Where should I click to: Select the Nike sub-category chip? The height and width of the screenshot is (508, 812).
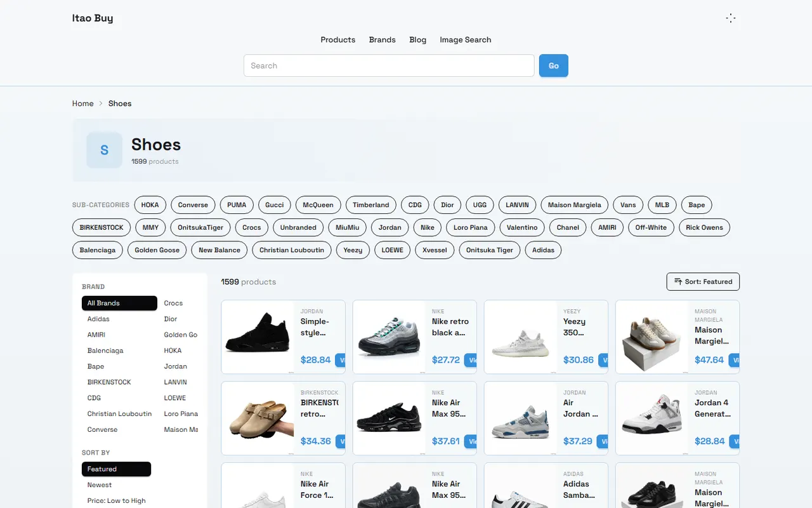click(428, 227)
